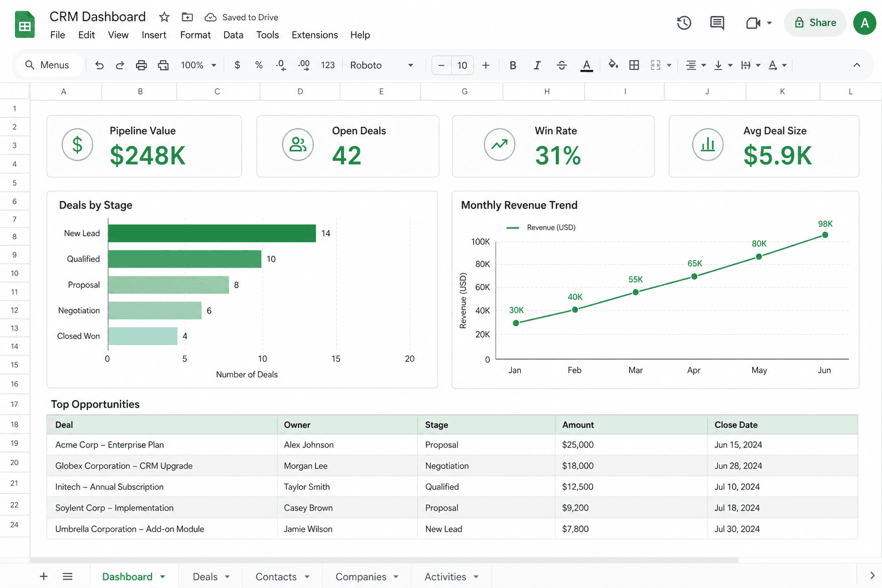Click the Saved to Drive cloud icon
Viewport: 882px width, 588px height.
coord(211,17)
